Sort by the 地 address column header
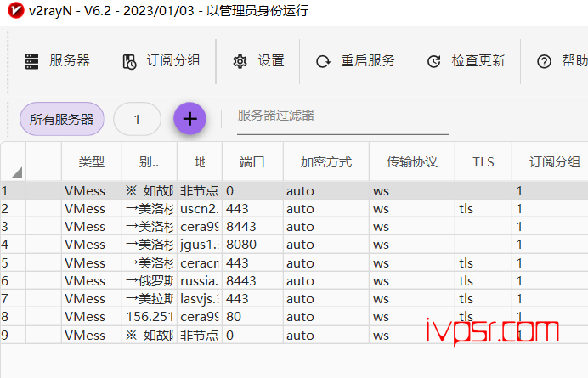The height and width of the screenshot is (378, 588). [x=200, y=162]
